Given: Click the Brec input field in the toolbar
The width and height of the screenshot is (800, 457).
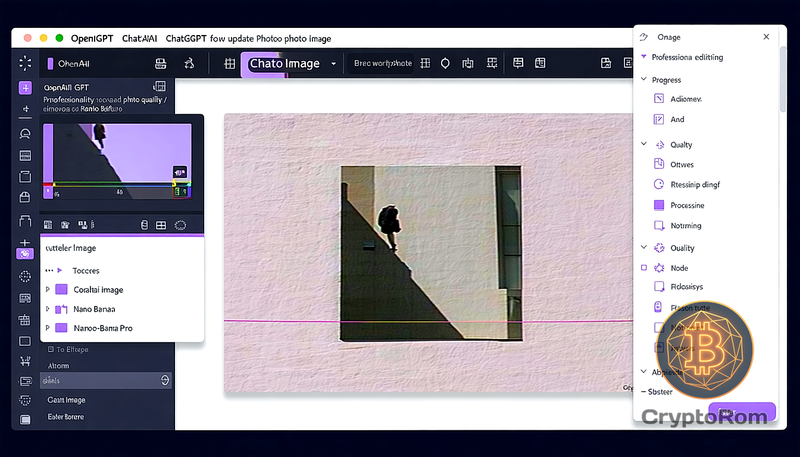Looking at the screenshot, I should tap(381, 64).
